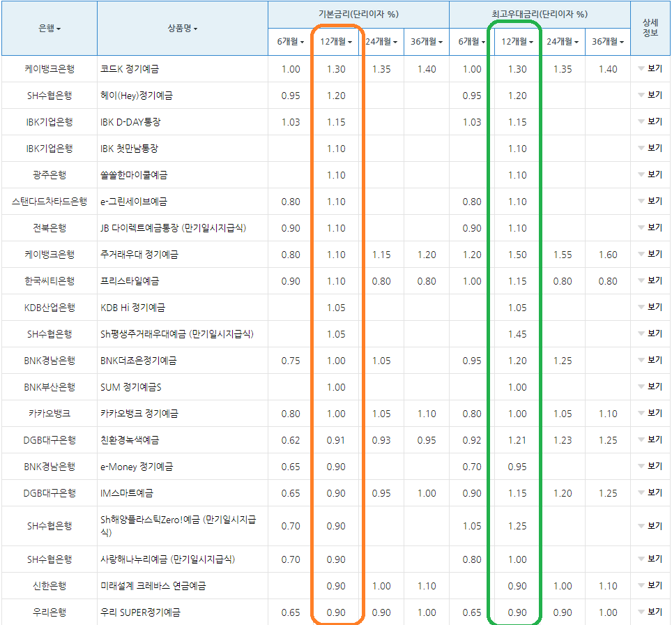Screen dimensions: 672x625
Task: Open 보기 for IBK D-DAY통장
Action: coord(650,122)
